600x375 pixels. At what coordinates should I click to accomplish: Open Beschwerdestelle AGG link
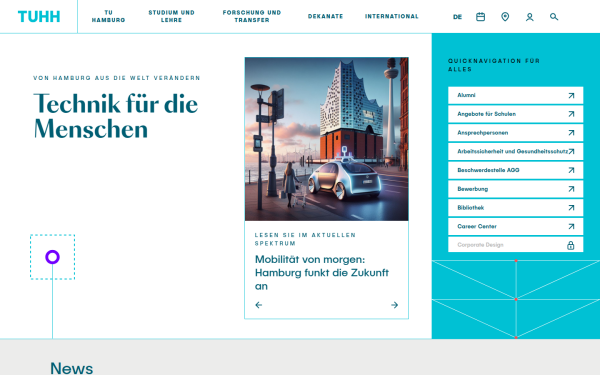[515, 170]
